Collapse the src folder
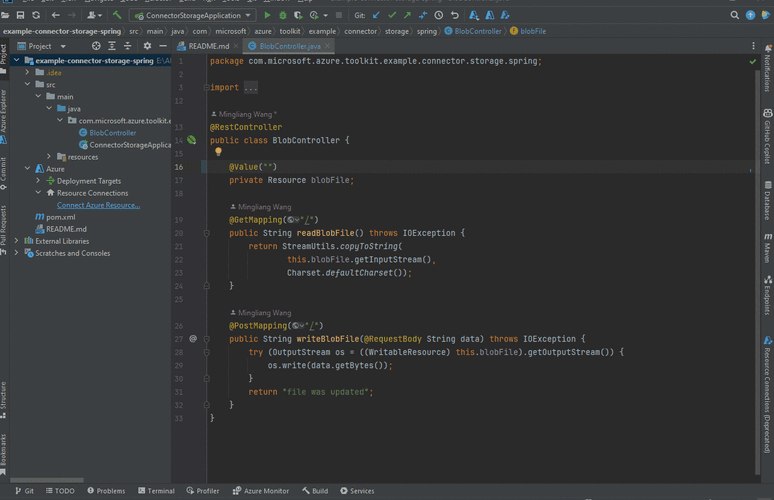This screenshot has width=774, height=500. pos(28,84)
